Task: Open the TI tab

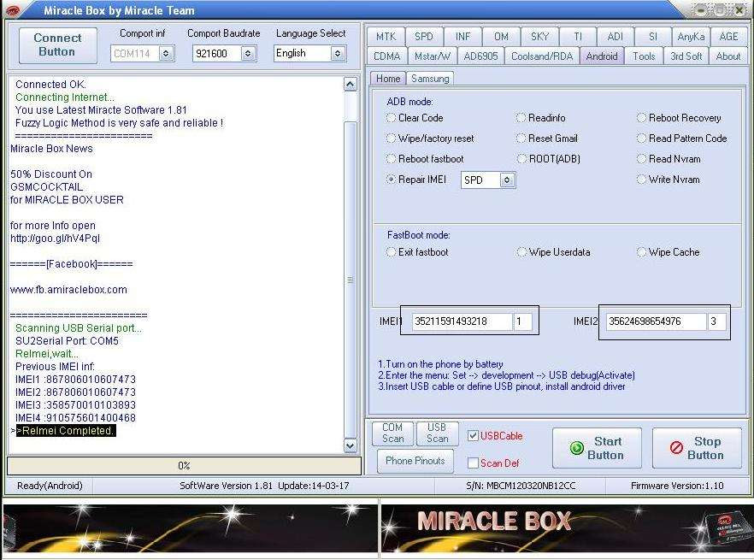Action: 578,37
